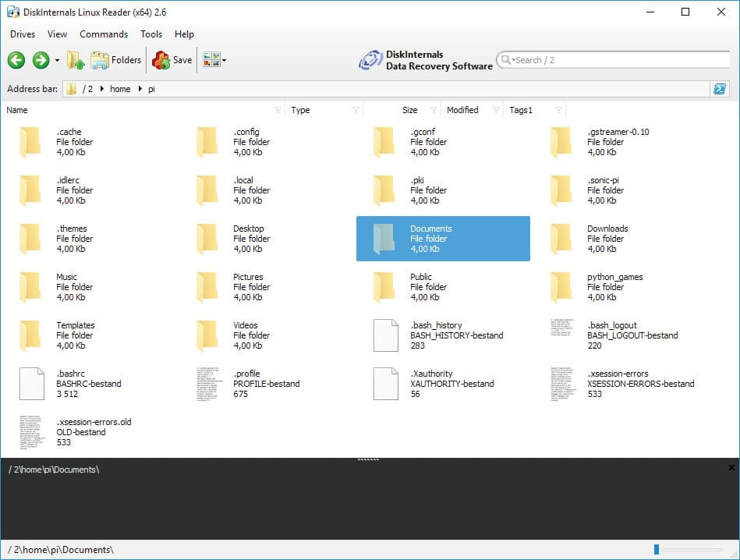Image resolution: width=740 pixels, height=560 pixels.
Task: Navigate back using the green back arrow
Action: point(16,60)
